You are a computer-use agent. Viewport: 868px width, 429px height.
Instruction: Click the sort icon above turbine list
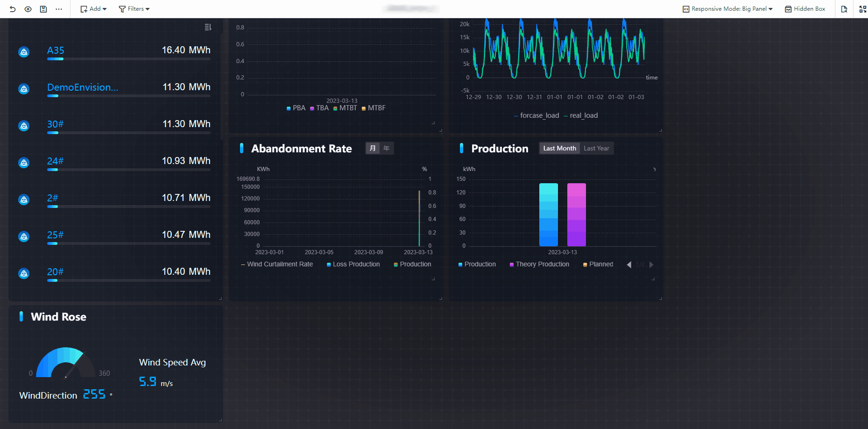(x=208, y=28)
